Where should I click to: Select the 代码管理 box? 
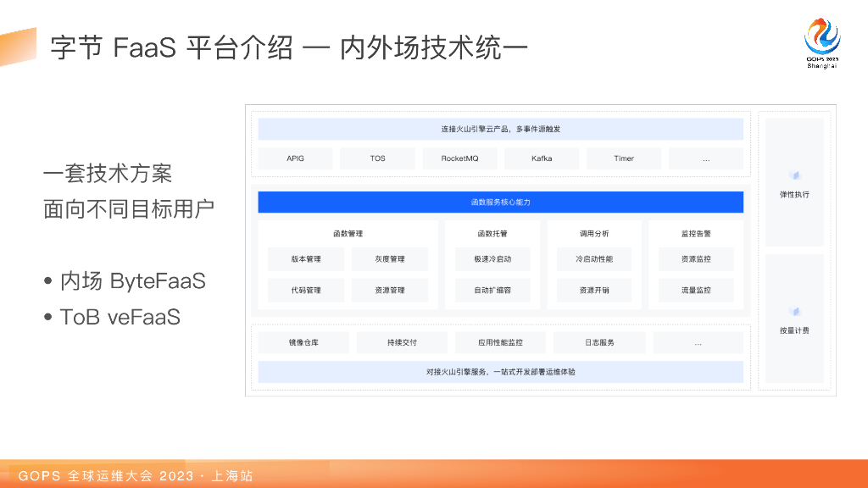[305, 290]
